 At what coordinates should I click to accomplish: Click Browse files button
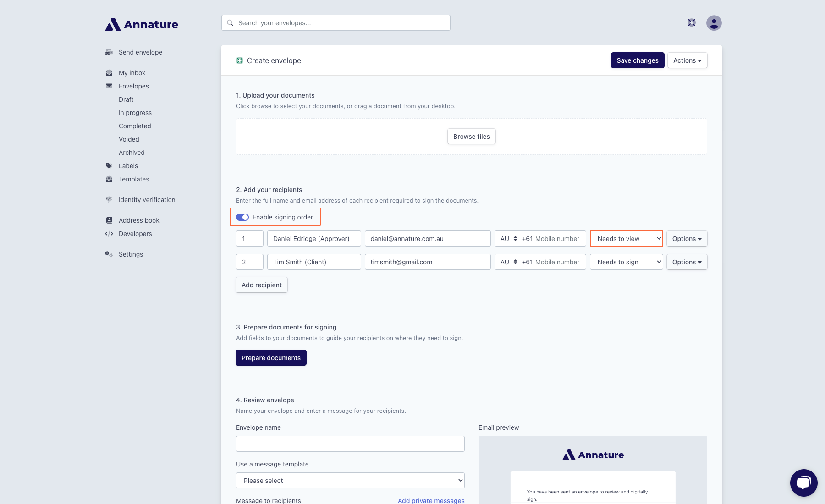point(472,137)
